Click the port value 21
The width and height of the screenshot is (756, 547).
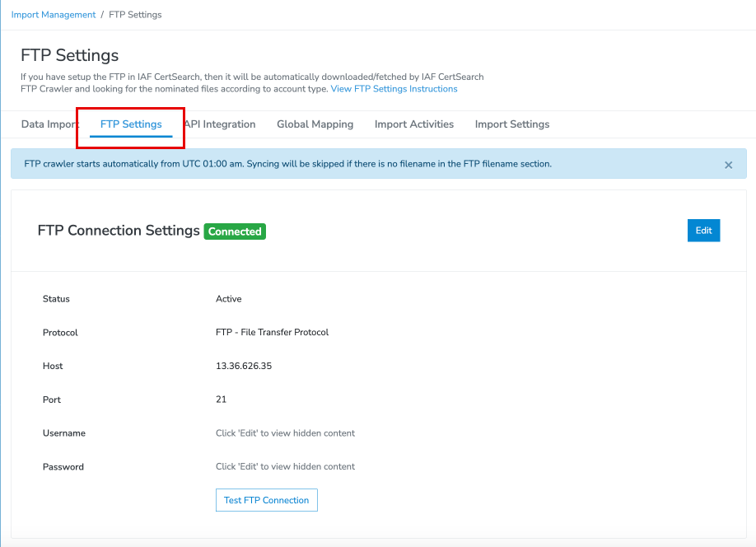221,400
